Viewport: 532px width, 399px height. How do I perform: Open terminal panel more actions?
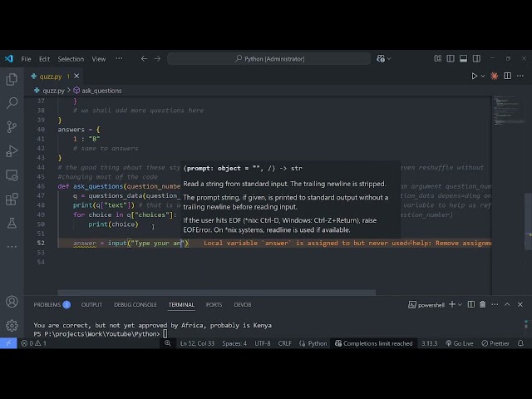click(495, 304)
